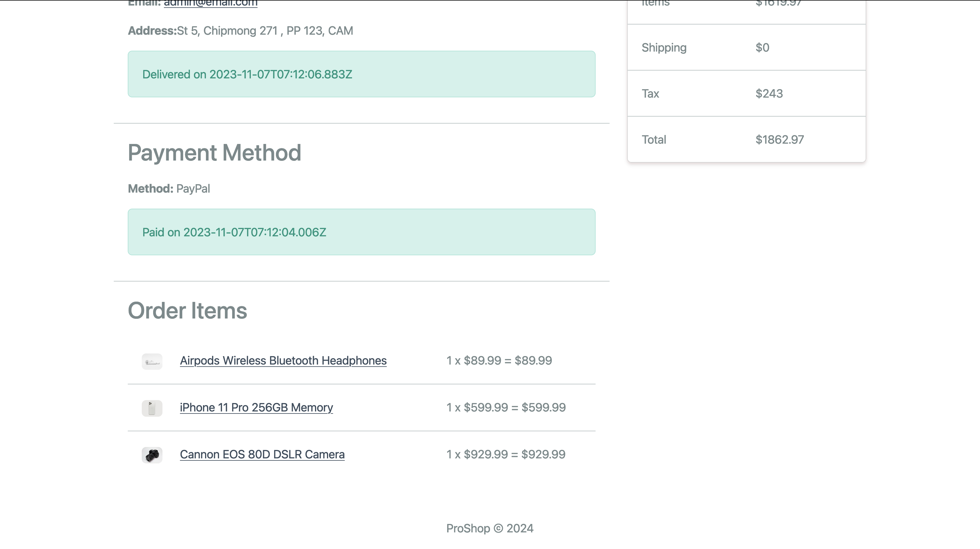Click the Tax row showing $243
The image size is (980, 549).
pyautogui.click(x=746, y=94)
